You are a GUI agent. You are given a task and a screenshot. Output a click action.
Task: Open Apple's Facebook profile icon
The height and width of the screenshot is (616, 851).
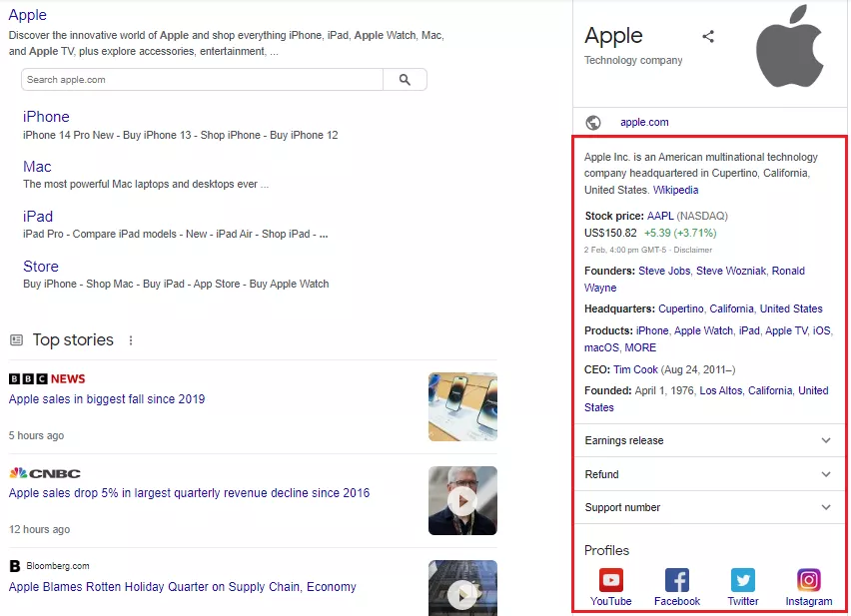tap(677, 580)
